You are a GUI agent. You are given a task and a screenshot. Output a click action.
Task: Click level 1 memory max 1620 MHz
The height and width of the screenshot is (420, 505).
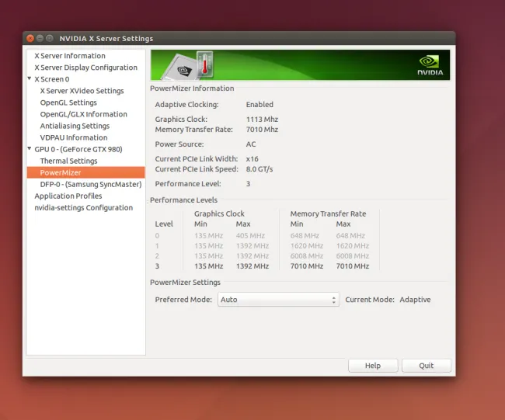[353, 246]
